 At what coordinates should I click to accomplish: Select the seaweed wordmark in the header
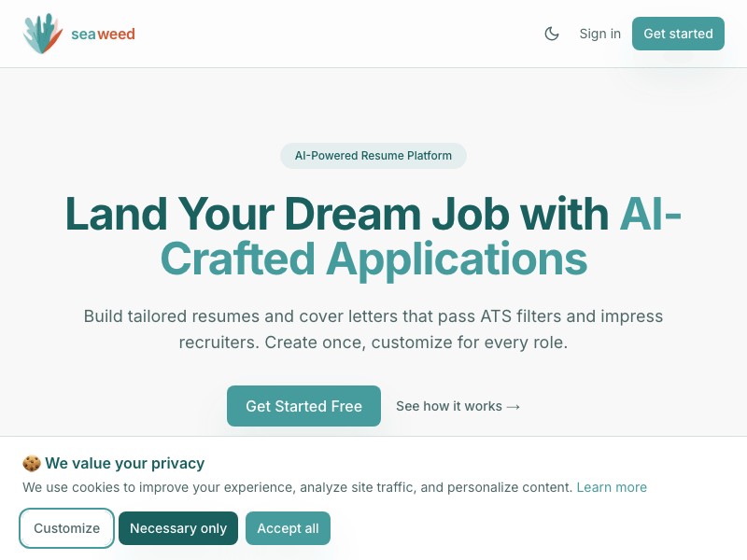pos(103,34)
